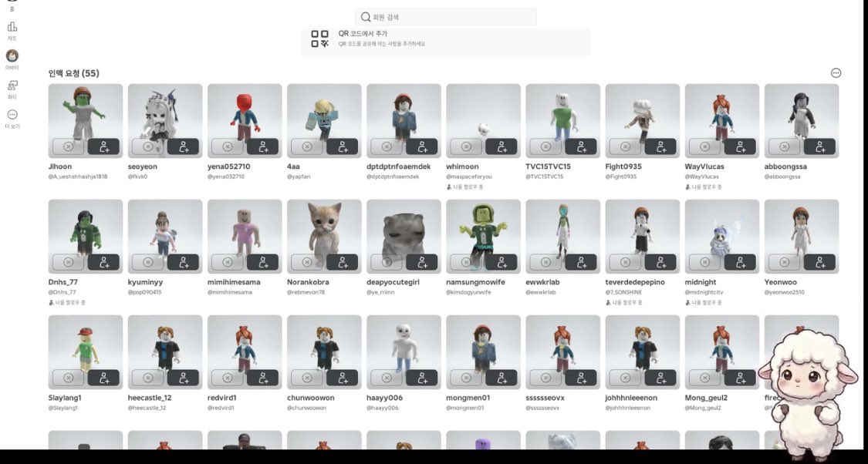Accept yena052710's friend request
Viewport: 868px width, 464px height.
point(263,146)
